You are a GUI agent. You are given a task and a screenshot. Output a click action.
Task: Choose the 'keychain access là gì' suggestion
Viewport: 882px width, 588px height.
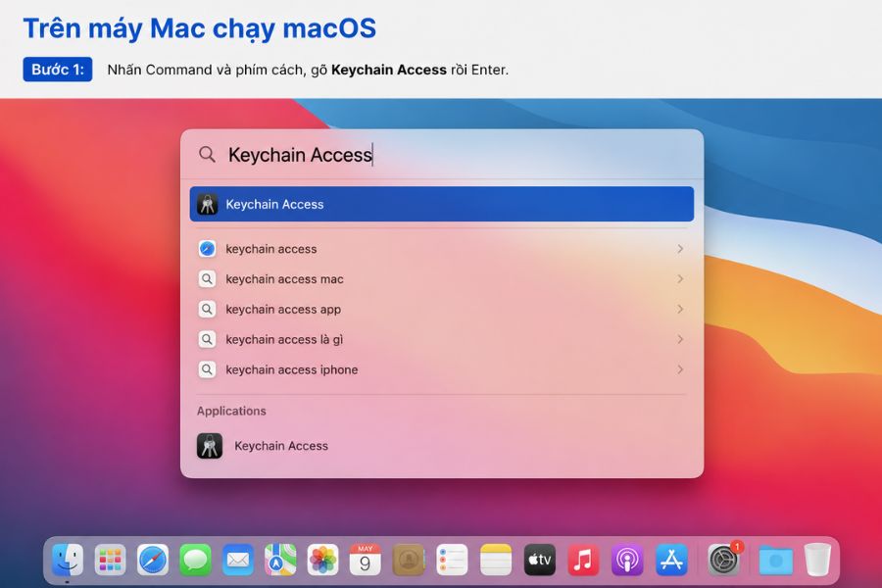pyautogui.click(x=442, y=339)
